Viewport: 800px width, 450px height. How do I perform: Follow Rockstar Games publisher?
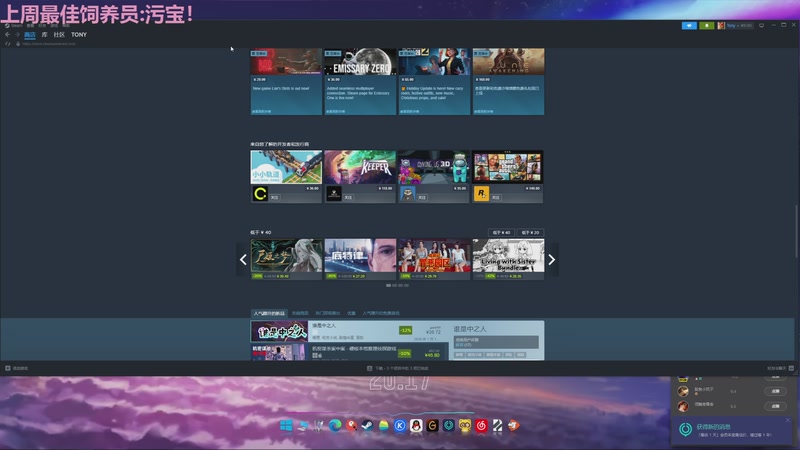point(496,197)
